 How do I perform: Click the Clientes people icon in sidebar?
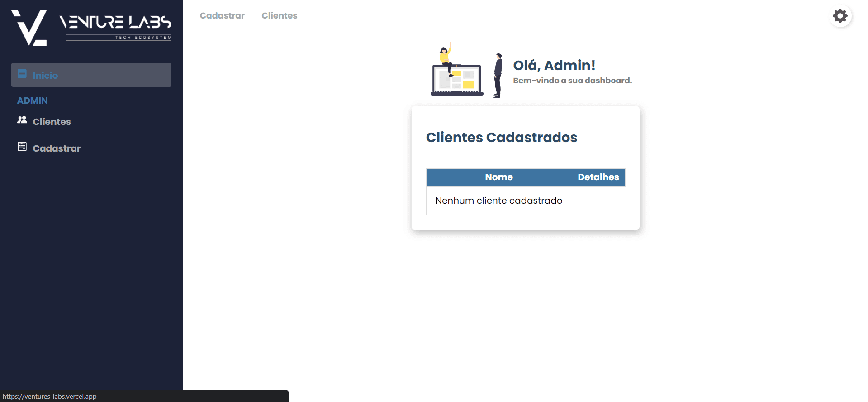(22, 120)
